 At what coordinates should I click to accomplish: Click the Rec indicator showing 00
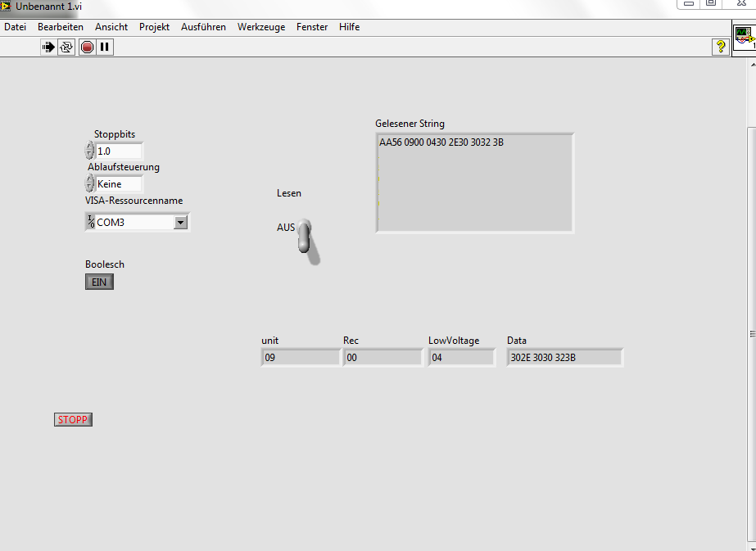pyautogui.click(x=383, y=358)
